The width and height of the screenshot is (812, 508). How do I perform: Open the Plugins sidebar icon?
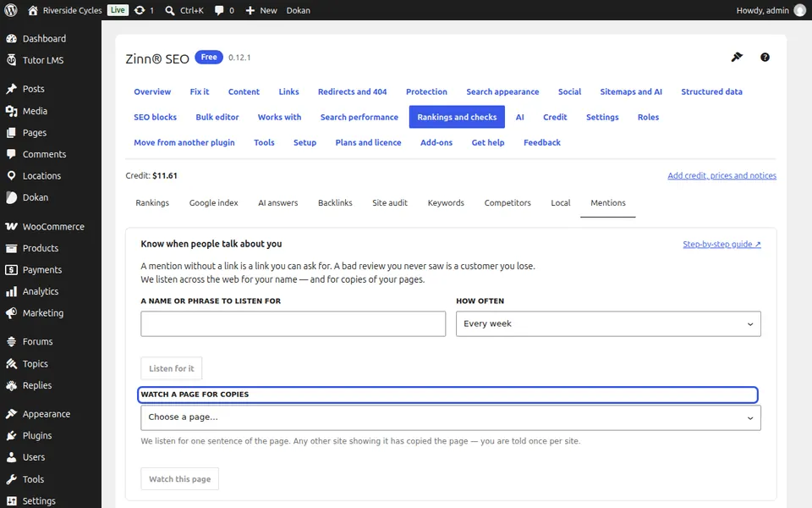pos(11,435)
